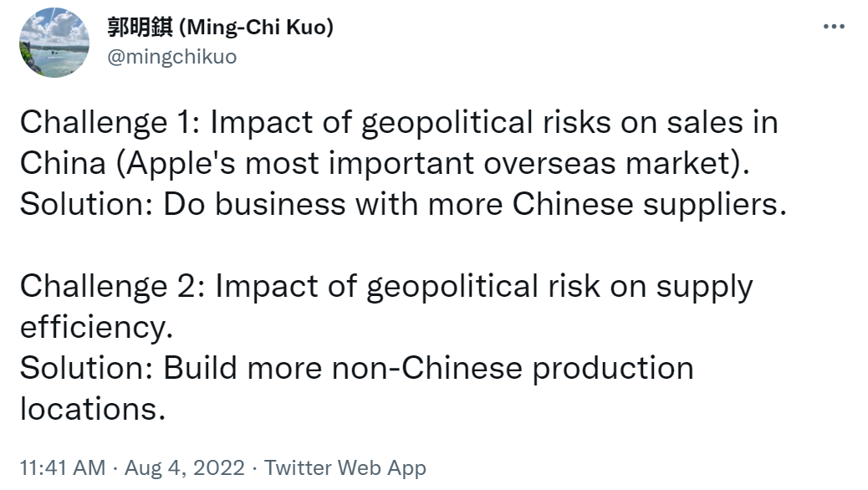Click the Aug 4, 2022 date

(184, 468)
